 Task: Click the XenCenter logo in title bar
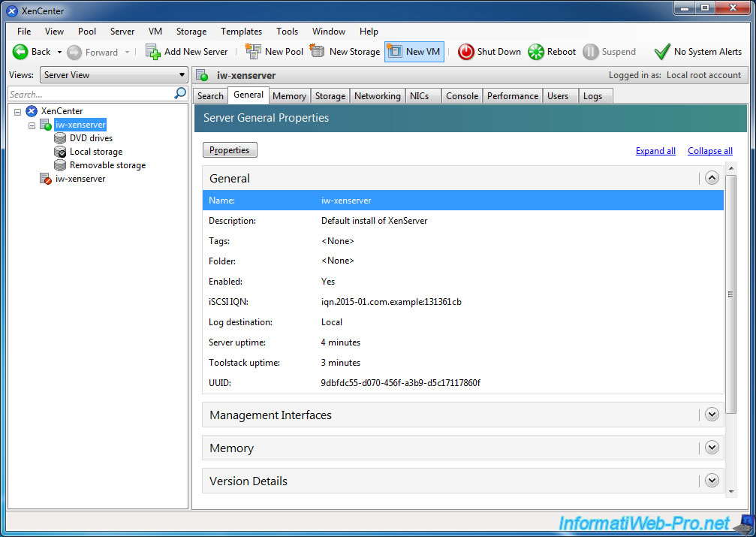click(x=12, y=11)
